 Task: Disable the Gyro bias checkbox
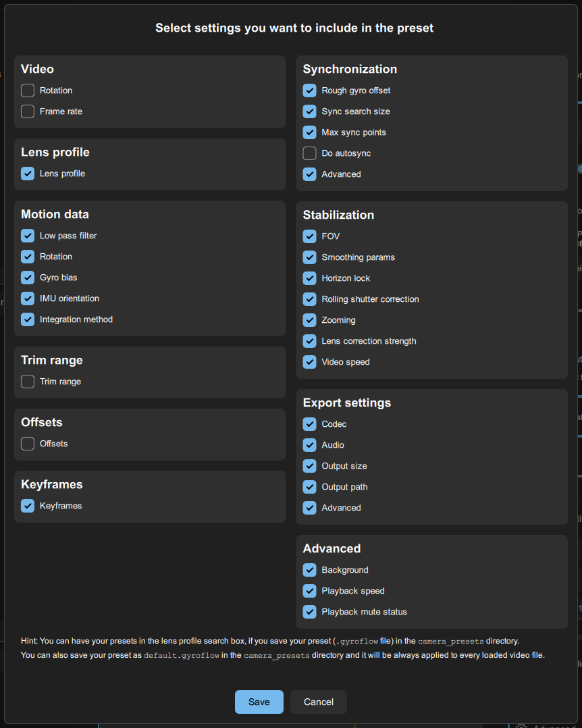28,278
